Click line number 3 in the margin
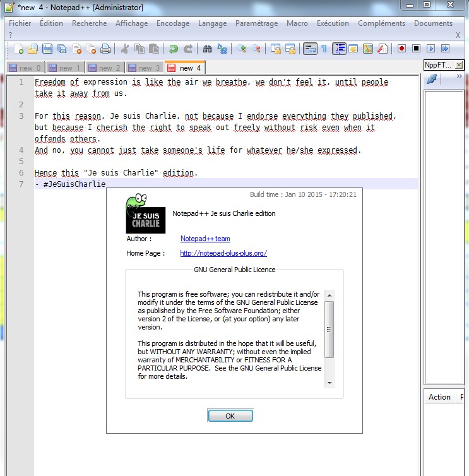This screenshot has height=476, width=469. [21, 116]
